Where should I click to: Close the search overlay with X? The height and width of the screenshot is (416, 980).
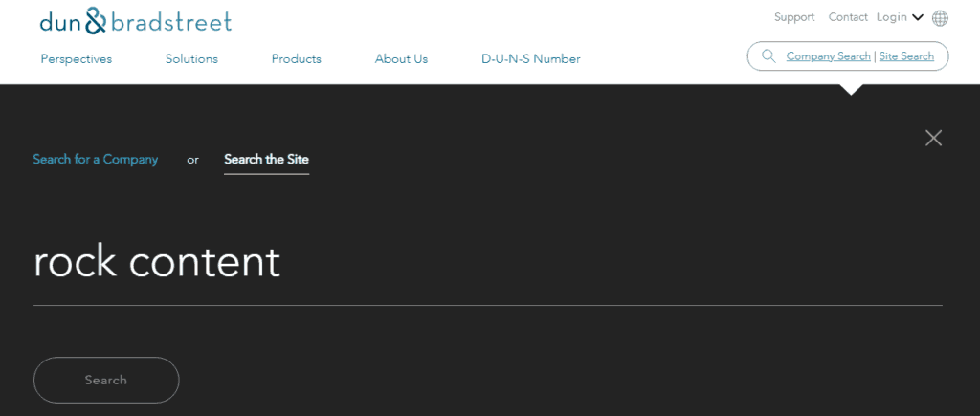point(933,138)
